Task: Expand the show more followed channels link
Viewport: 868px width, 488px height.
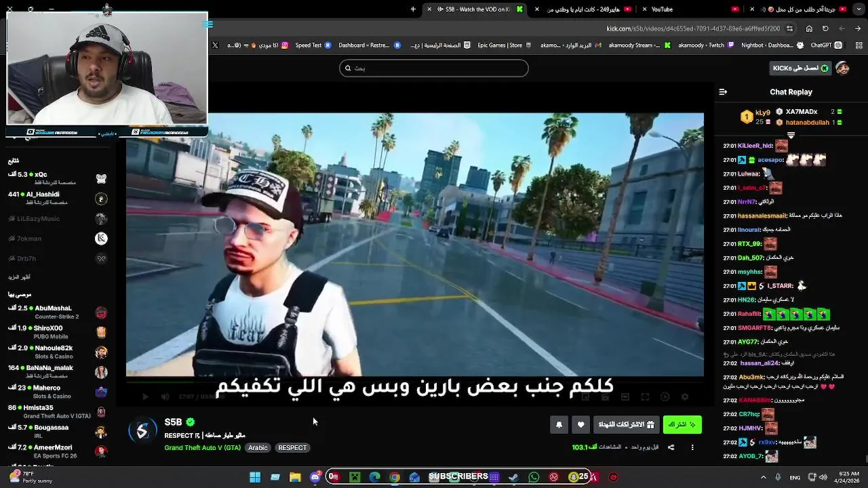Action: coord(19,277)
